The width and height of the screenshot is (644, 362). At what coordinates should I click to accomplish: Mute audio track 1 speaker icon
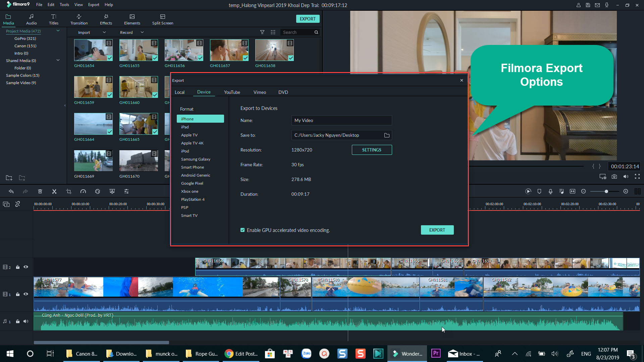pos(26,321)
